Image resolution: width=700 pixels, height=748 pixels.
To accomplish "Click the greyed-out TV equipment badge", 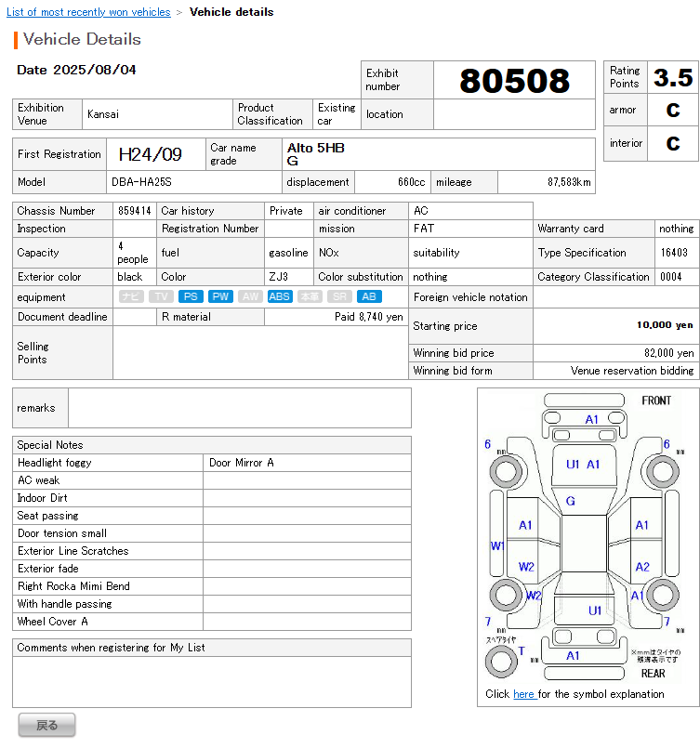I will 161,296.
